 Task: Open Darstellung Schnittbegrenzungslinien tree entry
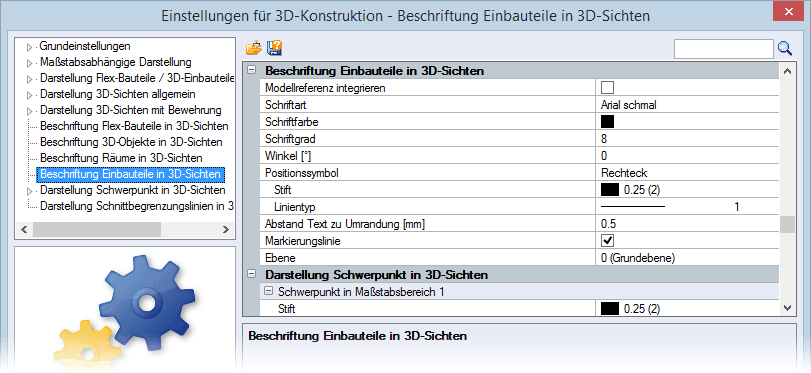tap(137, 206)
